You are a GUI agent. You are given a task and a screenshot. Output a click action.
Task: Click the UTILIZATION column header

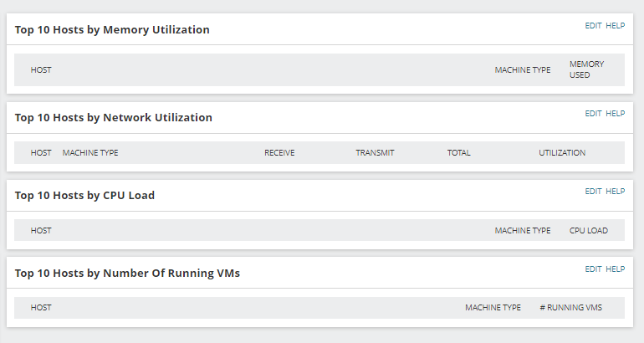562,153
